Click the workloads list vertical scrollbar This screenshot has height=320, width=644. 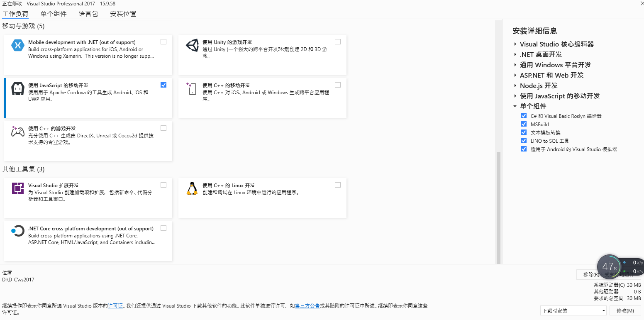tap(498, 208)
